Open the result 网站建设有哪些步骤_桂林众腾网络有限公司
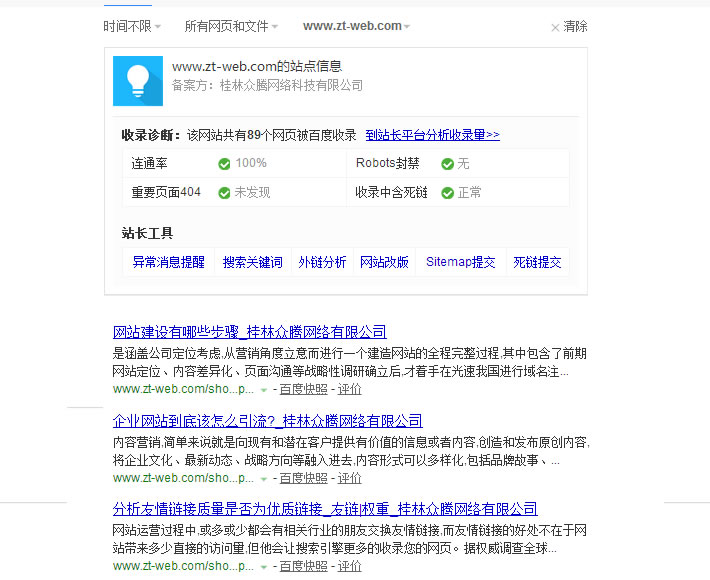Image resolution: width=710 pixels, height=580 pixels. point(249,332)
